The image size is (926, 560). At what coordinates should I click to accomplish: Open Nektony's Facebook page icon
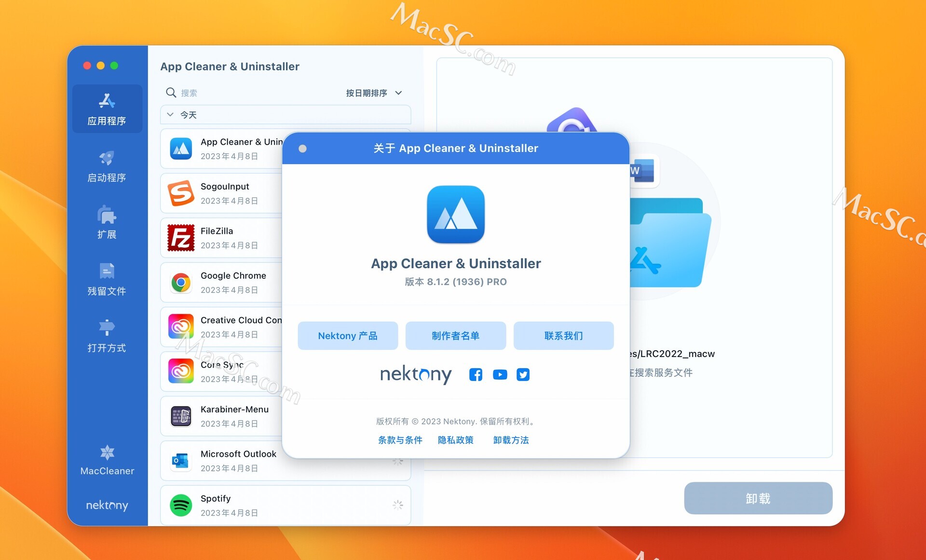point(476,375)
